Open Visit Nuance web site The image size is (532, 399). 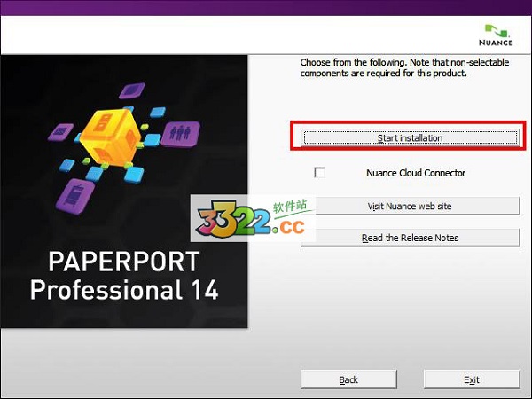tap(411, 206)
